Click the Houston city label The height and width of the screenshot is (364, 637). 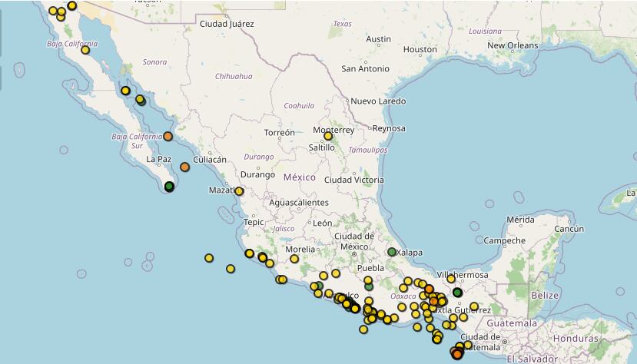tap(420, 49)
